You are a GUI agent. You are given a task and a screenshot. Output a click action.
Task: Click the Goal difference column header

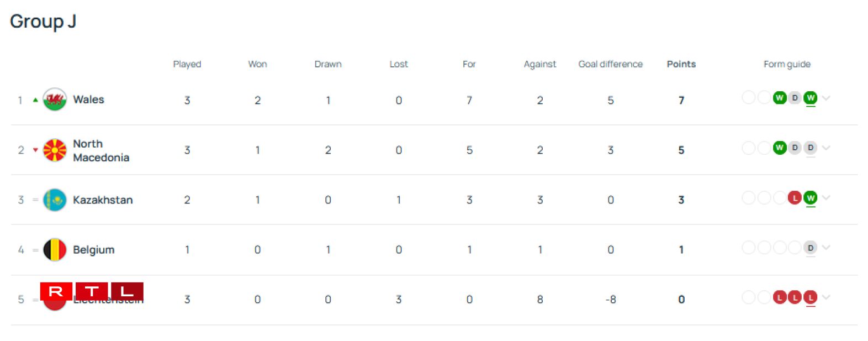point(610,64)
